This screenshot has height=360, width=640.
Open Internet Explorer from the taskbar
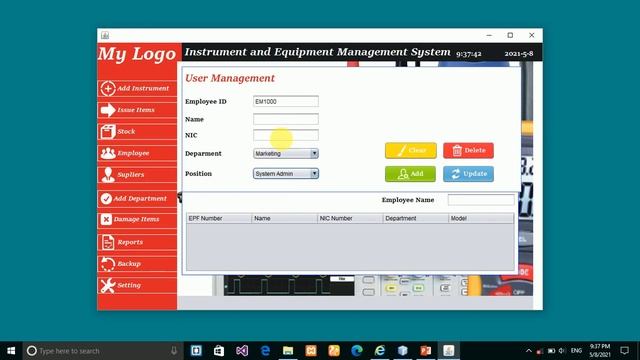point(380,351)
